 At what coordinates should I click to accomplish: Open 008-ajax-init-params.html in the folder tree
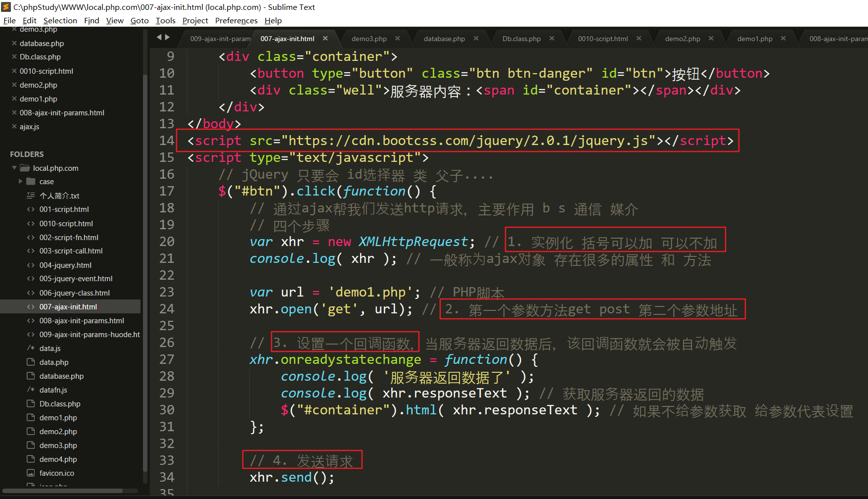(82, 321)
